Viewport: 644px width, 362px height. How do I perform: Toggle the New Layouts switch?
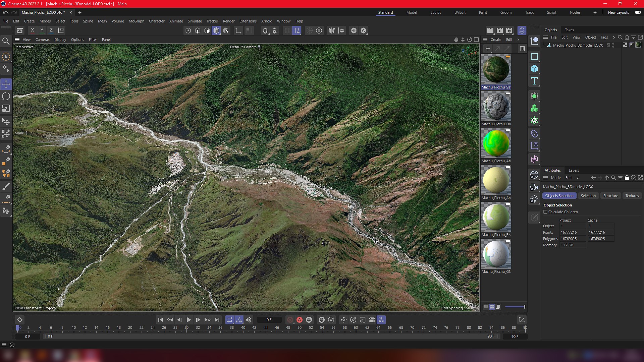point(638,12)
